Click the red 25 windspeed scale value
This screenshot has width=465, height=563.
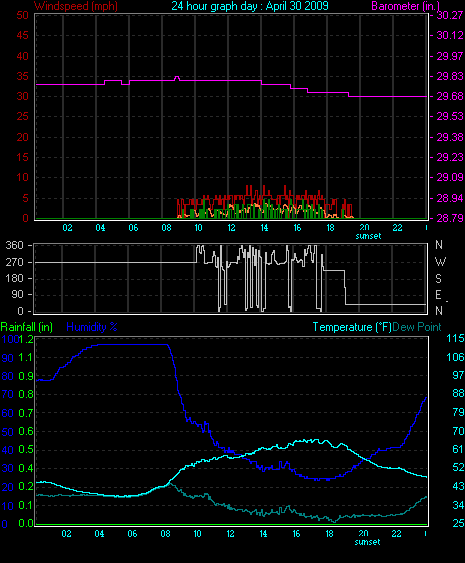click(22, 117)
